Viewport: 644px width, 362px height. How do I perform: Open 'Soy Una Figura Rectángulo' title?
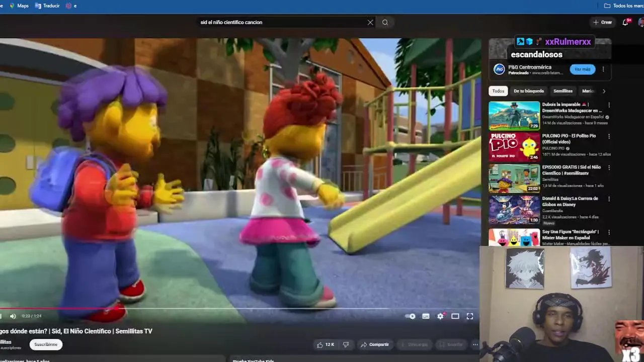571,235
